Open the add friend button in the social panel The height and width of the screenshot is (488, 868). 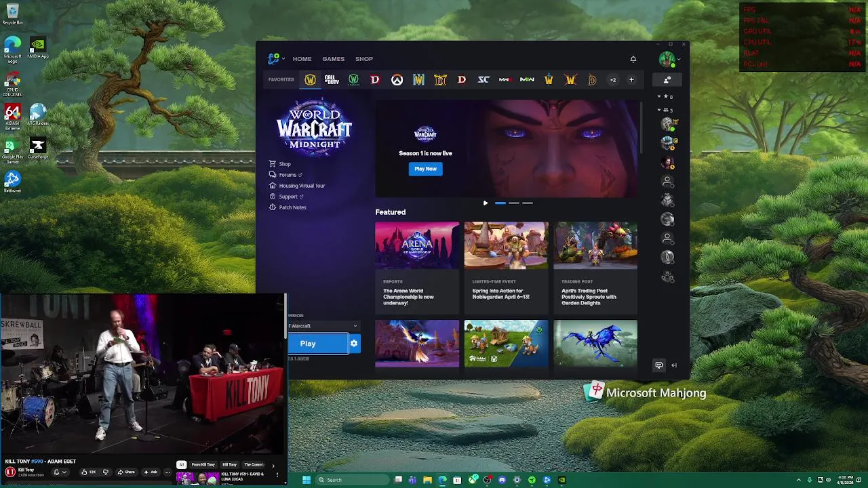pyautogui.click(x=667, y=80)
